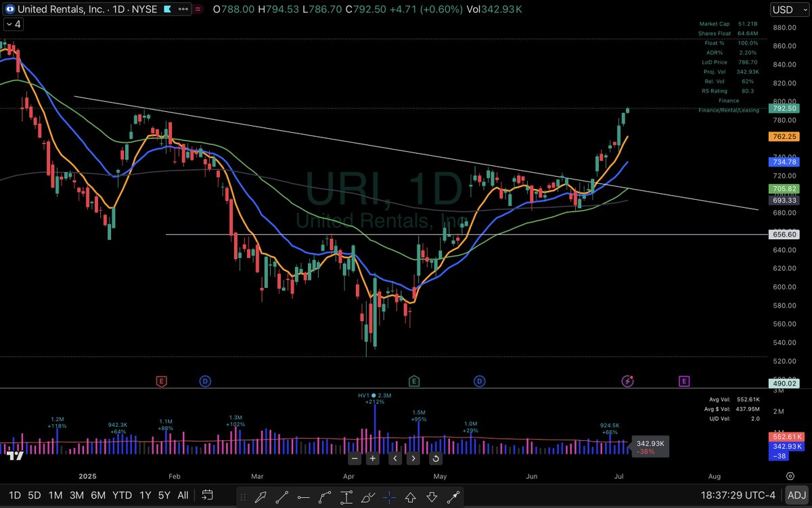Select the curved path drawing tool
812x508 pixels.
tap(325, 497)
